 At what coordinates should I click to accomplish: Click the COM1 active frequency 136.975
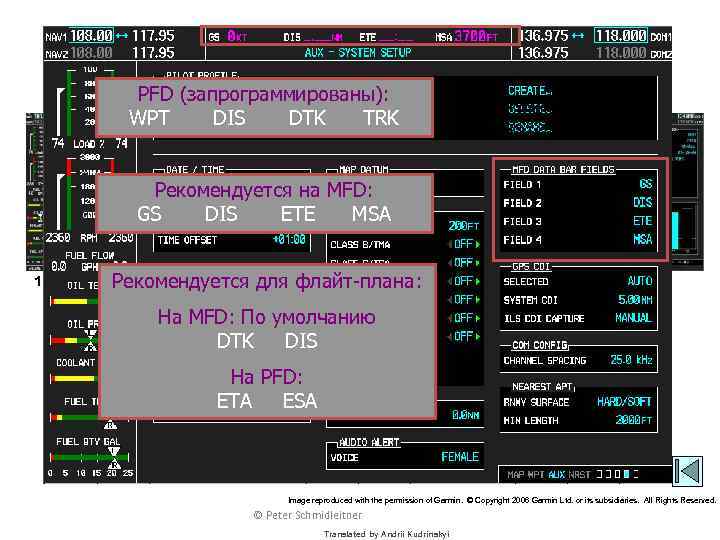pyautogui.click(x=544, y=35)
